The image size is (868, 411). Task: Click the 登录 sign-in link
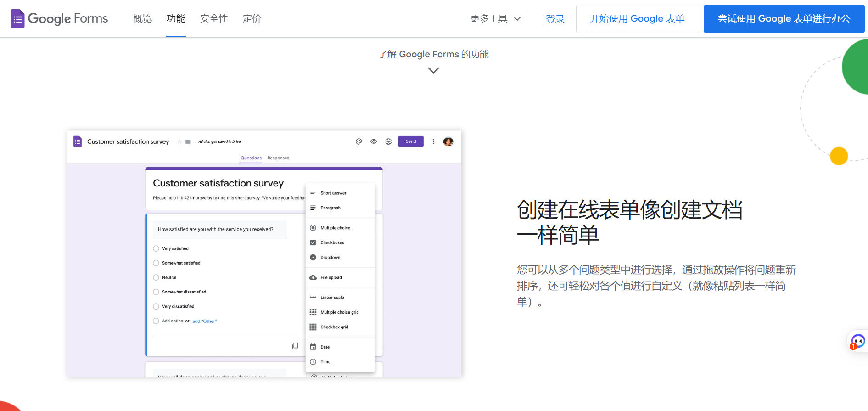point(555,19)
